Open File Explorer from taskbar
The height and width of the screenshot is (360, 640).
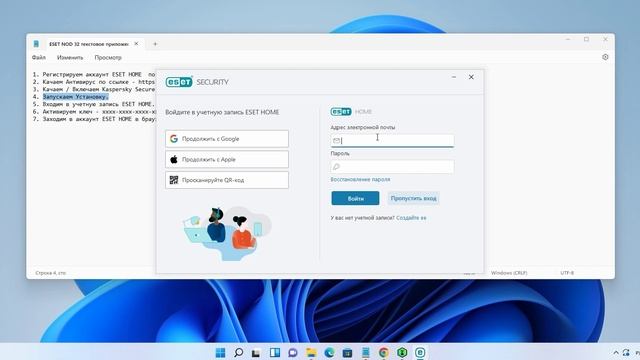pos(311,353)
